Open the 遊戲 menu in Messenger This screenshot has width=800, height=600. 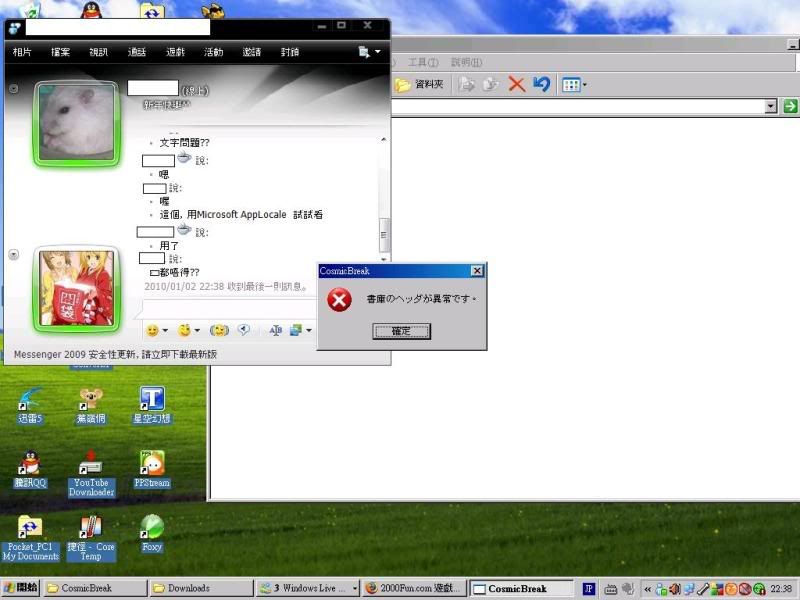pyautogui.click(x=175, y=52)
